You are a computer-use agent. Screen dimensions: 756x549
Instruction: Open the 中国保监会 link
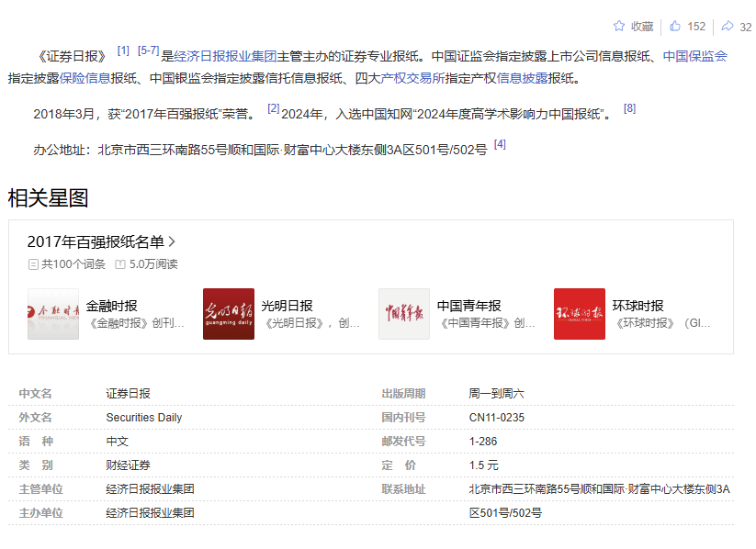point(694,56)
